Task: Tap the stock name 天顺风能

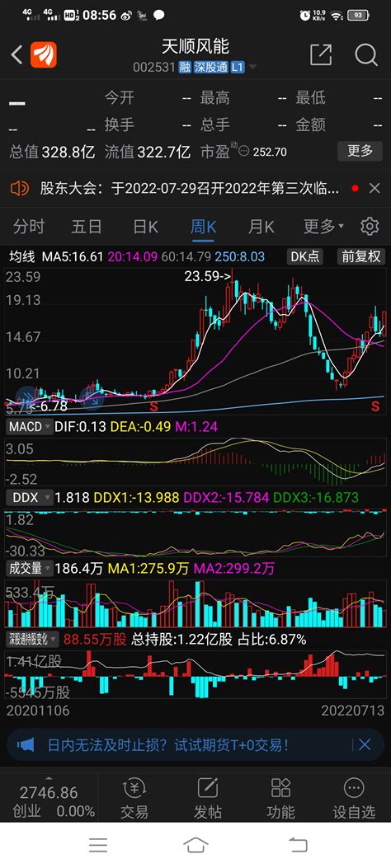Action: click(x=195, y=46)
